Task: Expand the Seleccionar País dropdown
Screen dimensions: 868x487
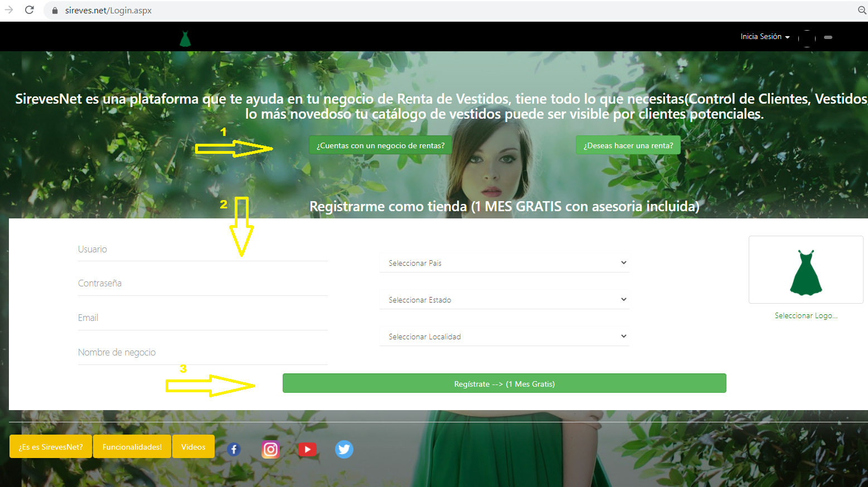Action: [x=504, y=263]
